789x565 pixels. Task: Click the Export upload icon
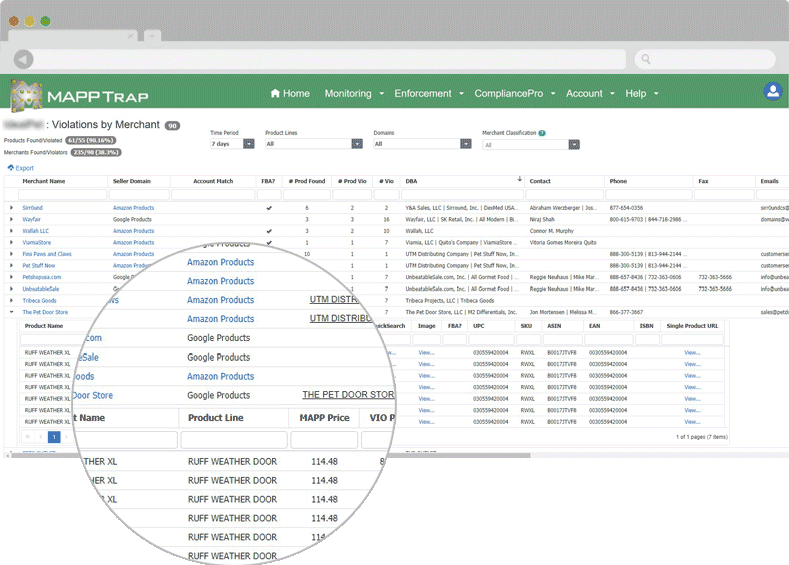tap(11, 168)
